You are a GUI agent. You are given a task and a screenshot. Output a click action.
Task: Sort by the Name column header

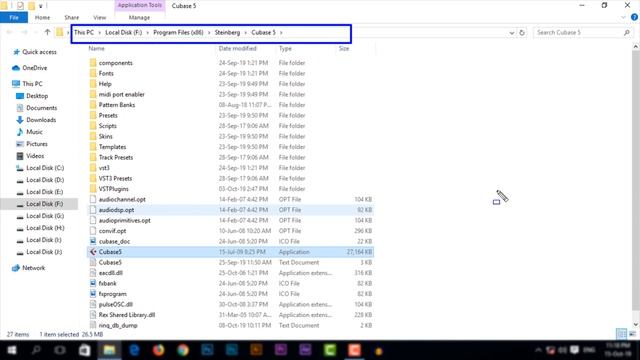(97, 48)
